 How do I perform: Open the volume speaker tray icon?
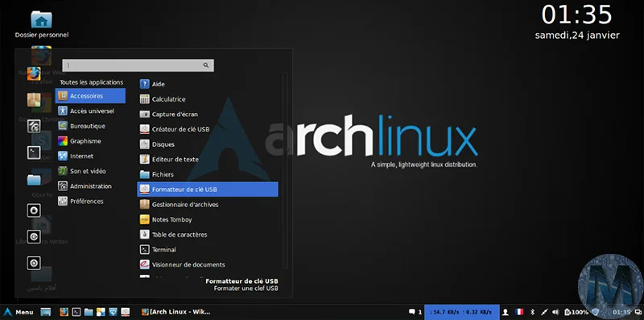pyautogui.click(x=555, y=312)
